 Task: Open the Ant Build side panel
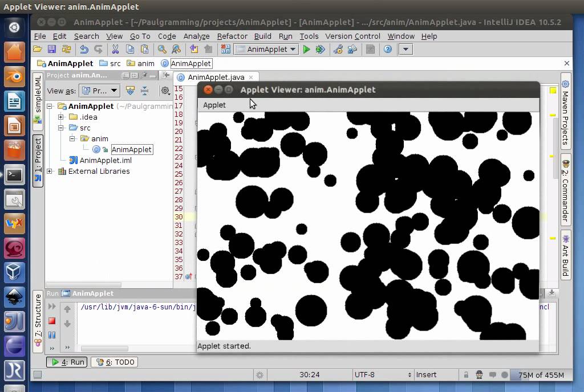click(565, 255)
